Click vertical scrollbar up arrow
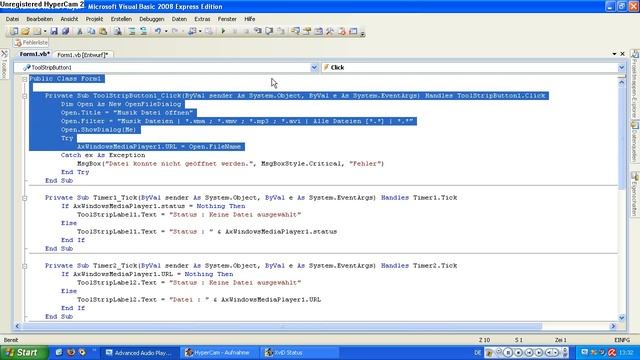The height and width of the screenshot is (360, 640). click(622, 82)
